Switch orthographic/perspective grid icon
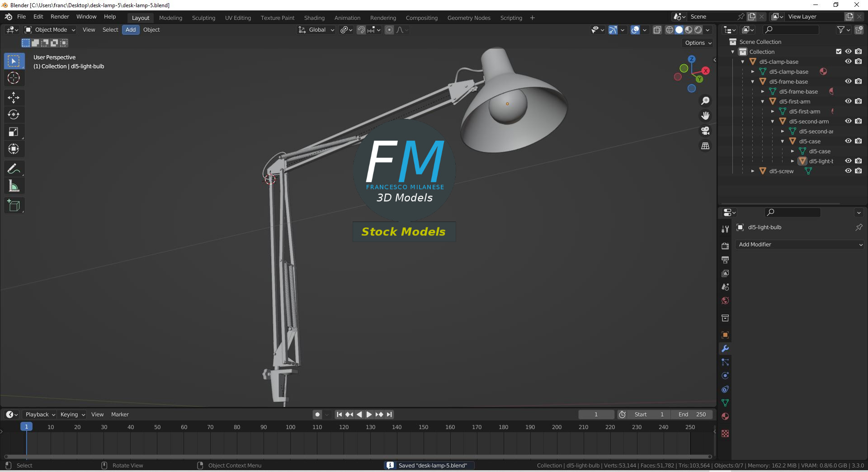 pyautogui.click(x=705, y=146)
